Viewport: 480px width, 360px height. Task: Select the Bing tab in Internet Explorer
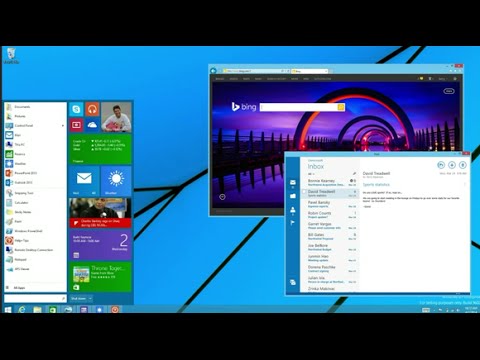point(309,71)
